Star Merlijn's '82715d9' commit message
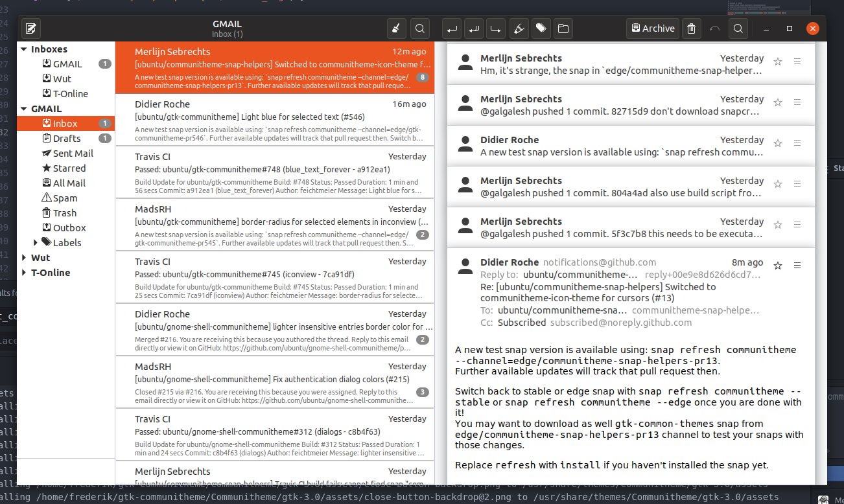 [778, 102]
